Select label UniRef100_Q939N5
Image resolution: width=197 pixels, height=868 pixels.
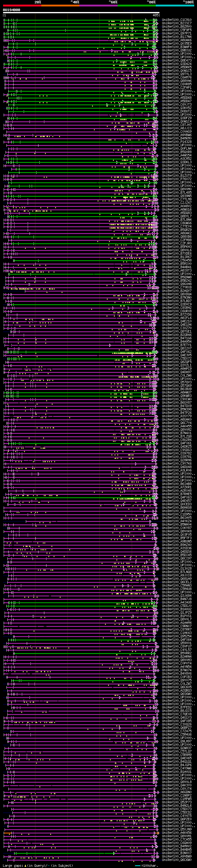pyautogui.click(x=177, y=196)
